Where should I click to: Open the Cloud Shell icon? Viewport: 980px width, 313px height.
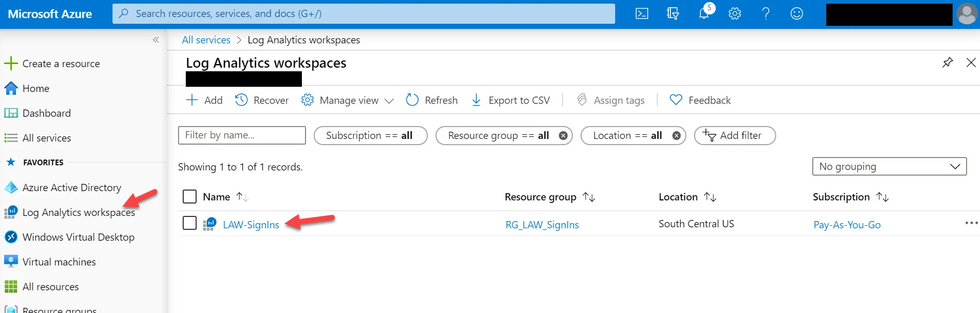[642, 14]
